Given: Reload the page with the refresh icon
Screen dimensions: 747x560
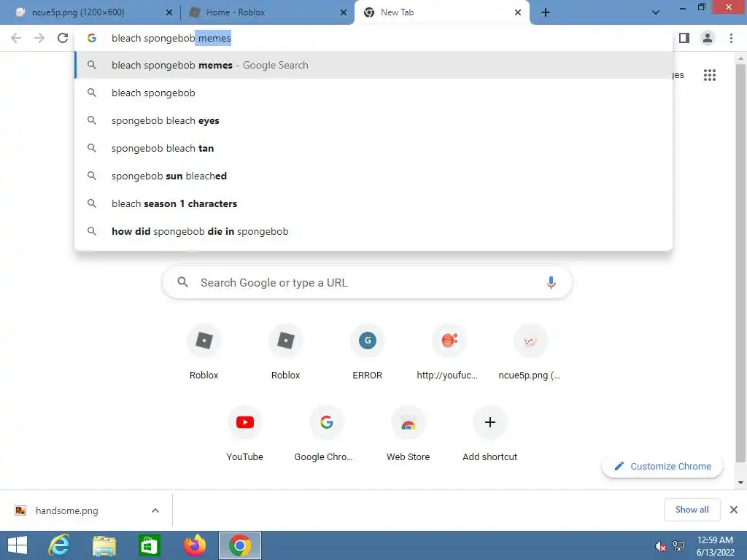Looking at the screenshot, I should tap(63, 38).
